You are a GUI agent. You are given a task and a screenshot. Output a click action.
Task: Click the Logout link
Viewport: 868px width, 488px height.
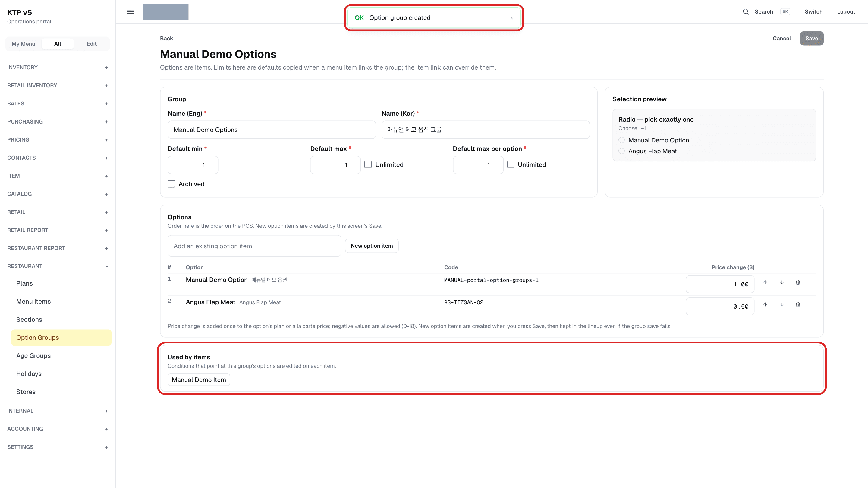tap(846, 12)
